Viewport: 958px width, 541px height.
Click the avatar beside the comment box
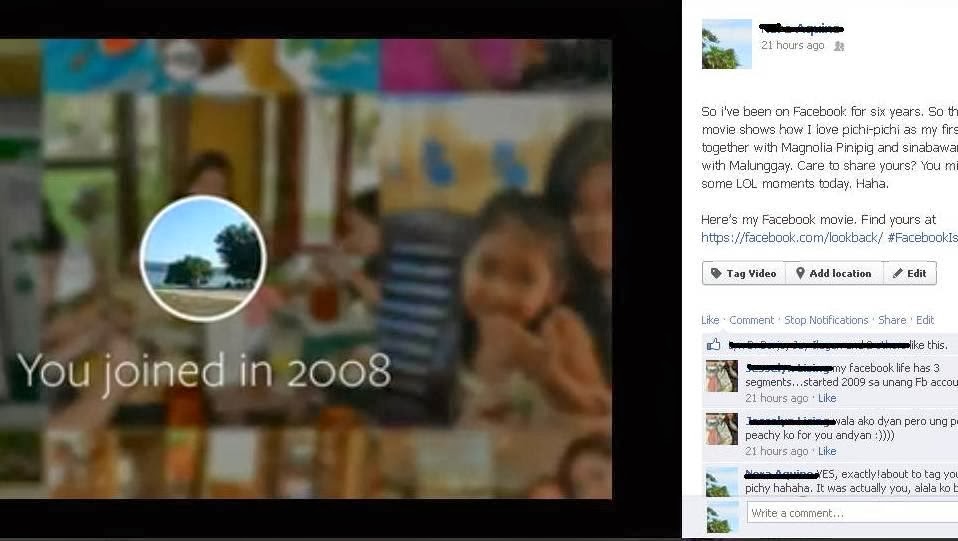click(722, 517)
